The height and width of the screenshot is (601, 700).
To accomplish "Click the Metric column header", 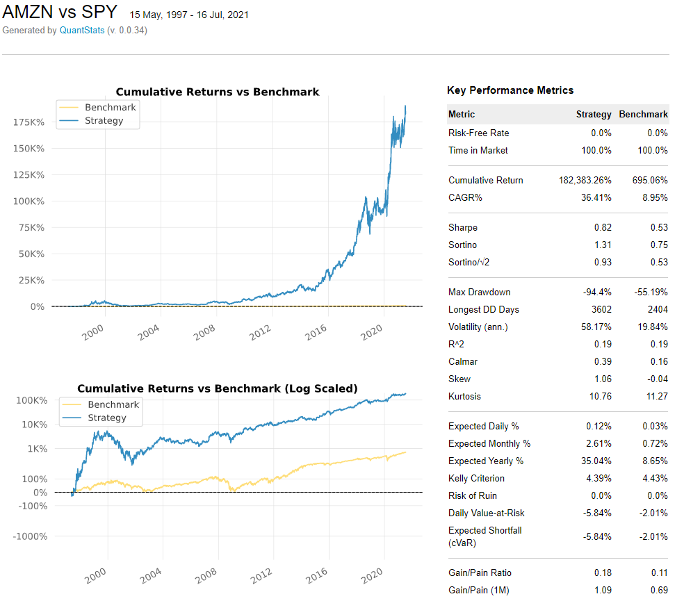I will (462, 114).
